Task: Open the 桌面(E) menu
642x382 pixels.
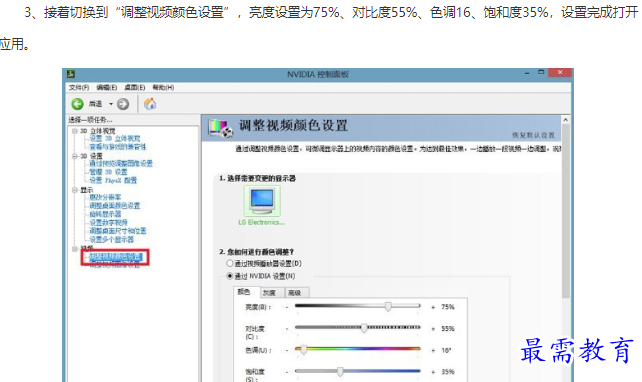Action: [x=135, y=88]
